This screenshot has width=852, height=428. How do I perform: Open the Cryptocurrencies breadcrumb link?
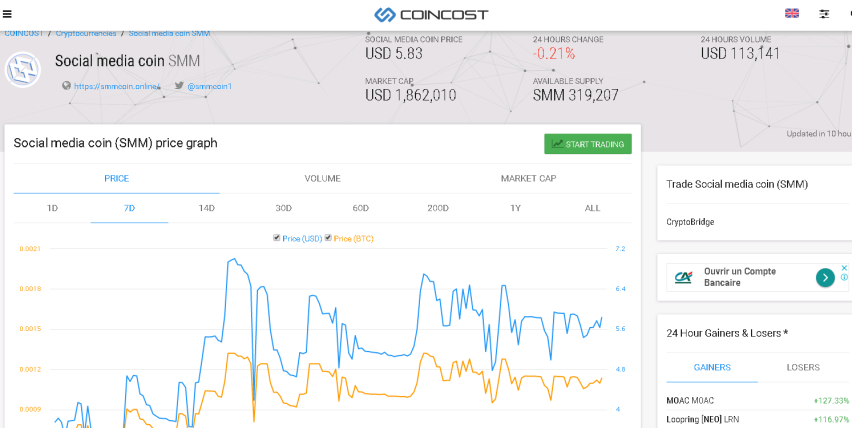point(86,34)
